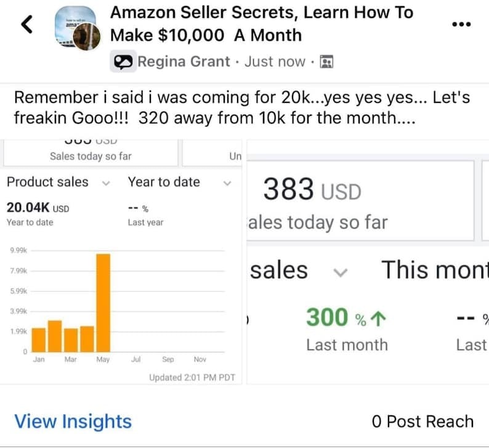
Task: Click the green up arrow next to 300%
Action: (379, 318)
